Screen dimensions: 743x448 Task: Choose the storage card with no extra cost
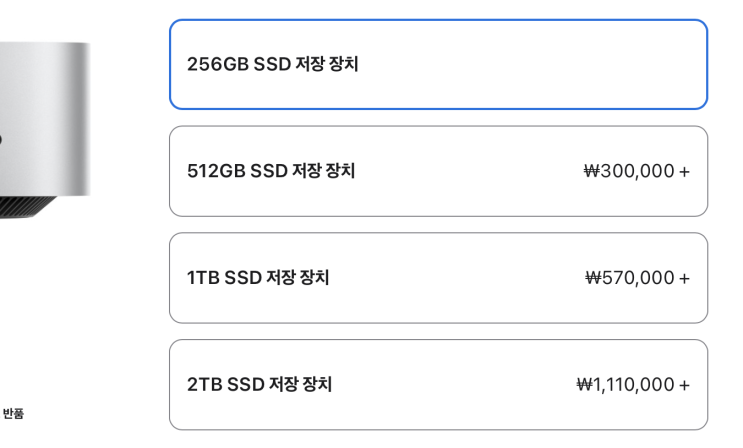(438, 64)
